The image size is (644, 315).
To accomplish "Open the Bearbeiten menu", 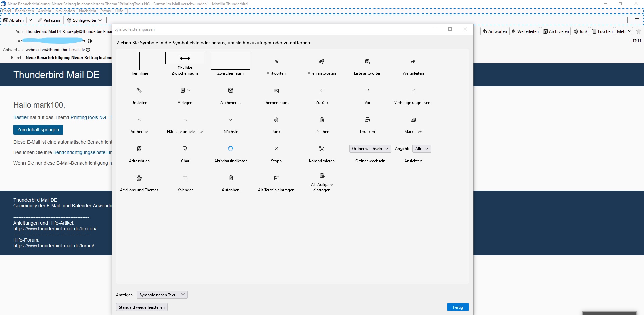I will coord(24,11).
